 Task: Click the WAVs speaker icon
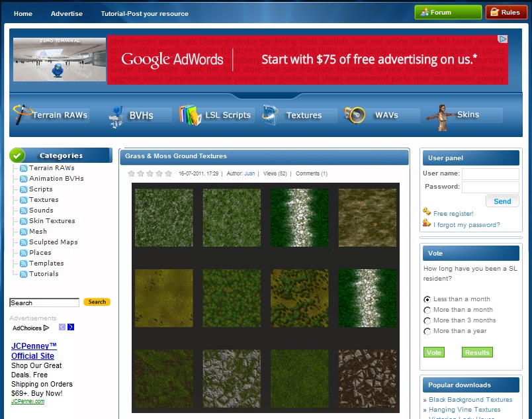point(354,115)
